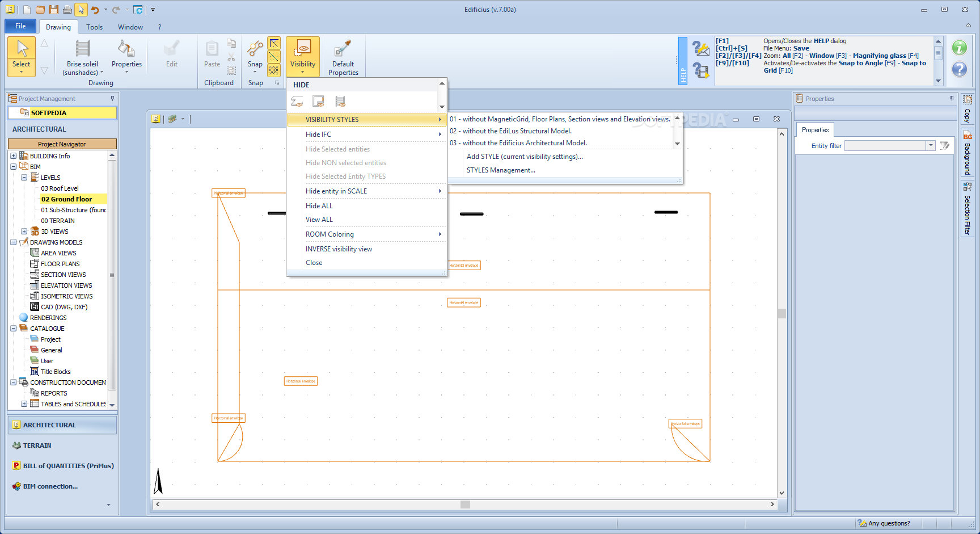Click the Default Properties eyedropper tool
The height and width of the screenshot is (534, 980).
(343, 57)
